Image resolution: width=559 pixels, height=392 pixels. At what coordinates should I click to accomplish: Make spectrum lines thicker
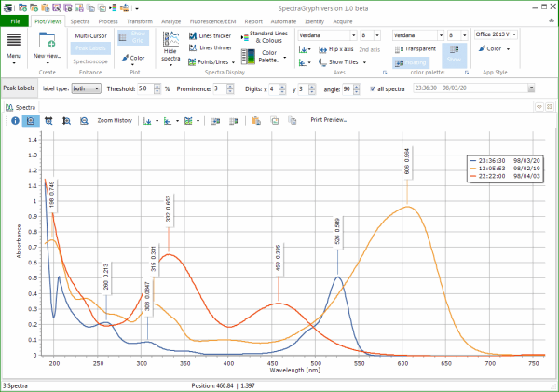click(x=211, y=35)
